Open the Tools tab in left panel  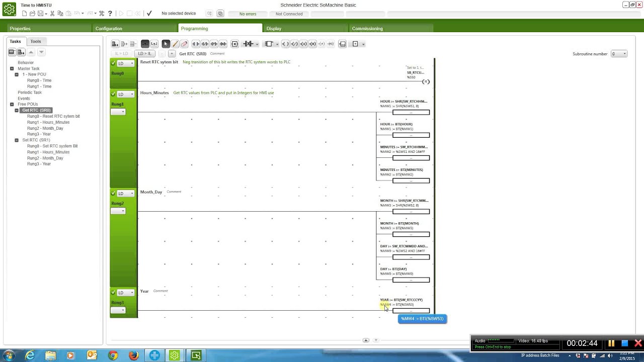pyautogui.click(x=36, y=41)
